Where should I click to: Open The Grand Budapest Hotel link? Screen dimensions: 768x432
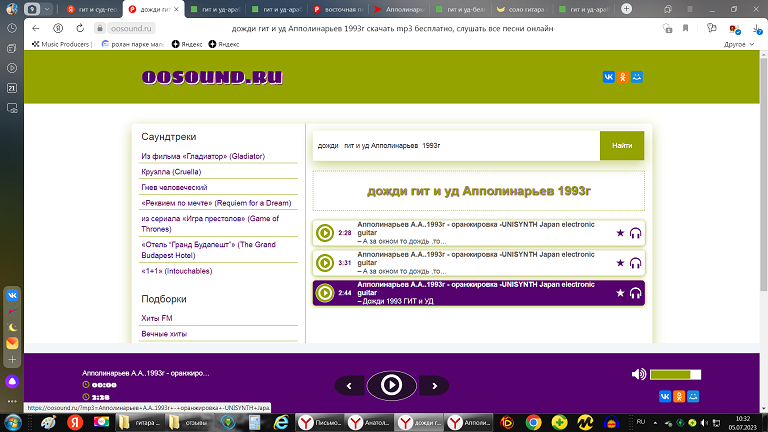click(x=208, y=250)
